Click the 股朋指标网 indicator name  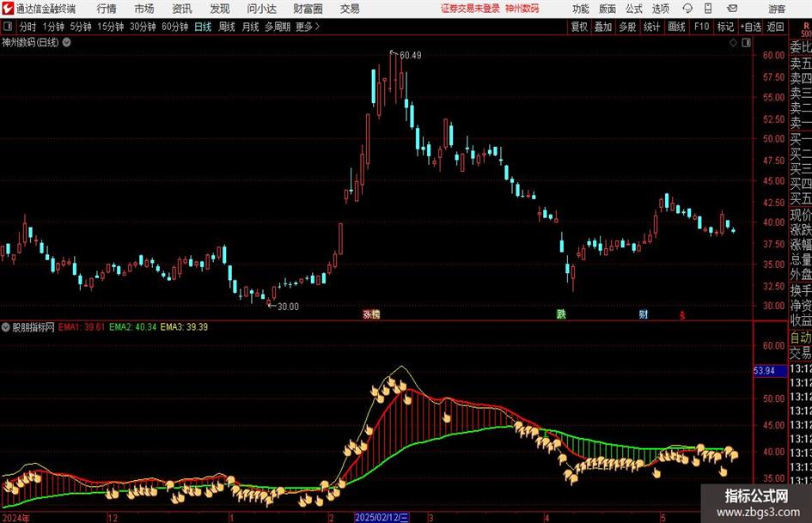tap(34, 326)
